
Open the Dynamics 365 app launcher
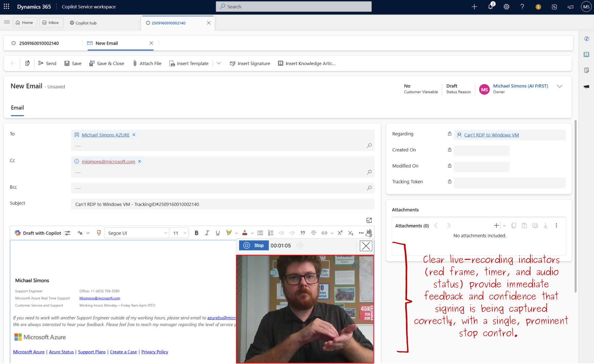point(6,6)
